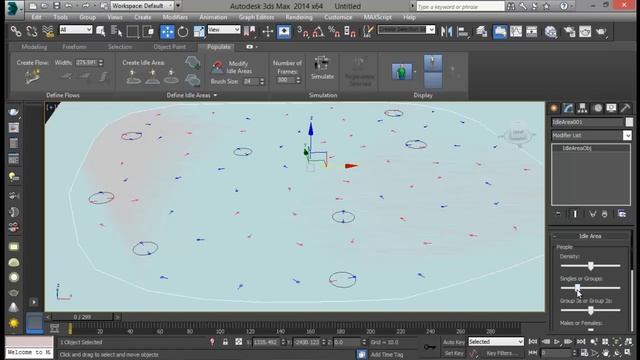
Task: Open the Utilities hammer panel tab
Action: [625, 108]
